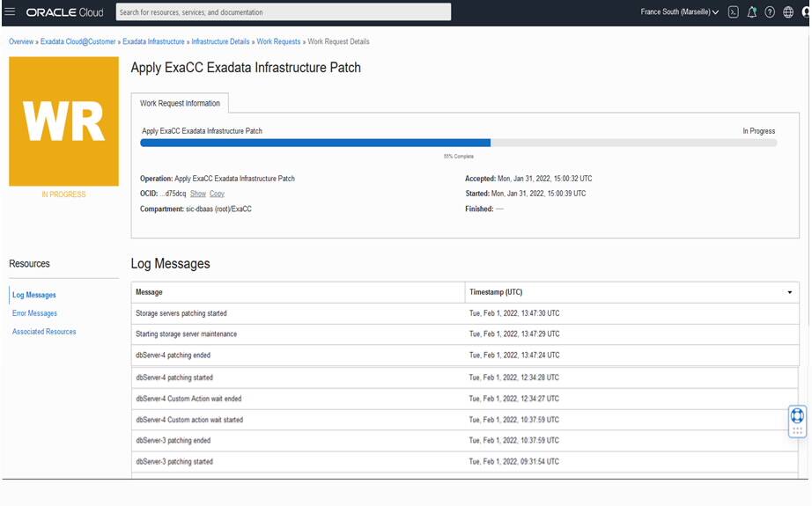Toggle Timestamp (UTC) column sort arrow

coord(789,292)
